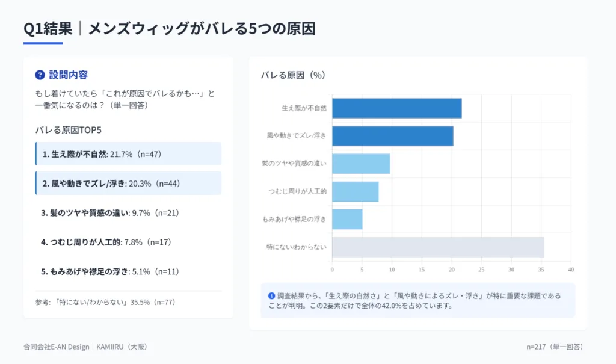This screenshot has height=364, width=616.
Task: Click the dark blue 風や動きでズレ/浮き bar
Action: coord(392,136)
